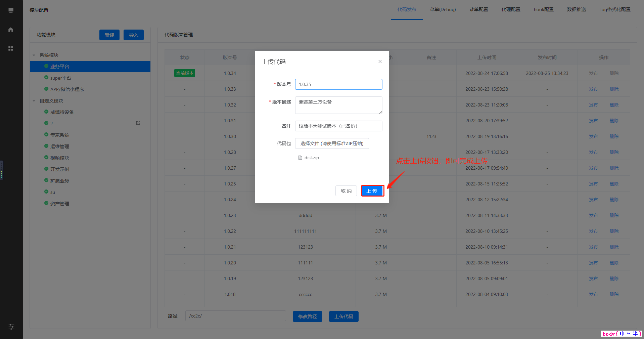Select 视频模块 in the tree
This screenshot has width=644, height=339.
90,158
